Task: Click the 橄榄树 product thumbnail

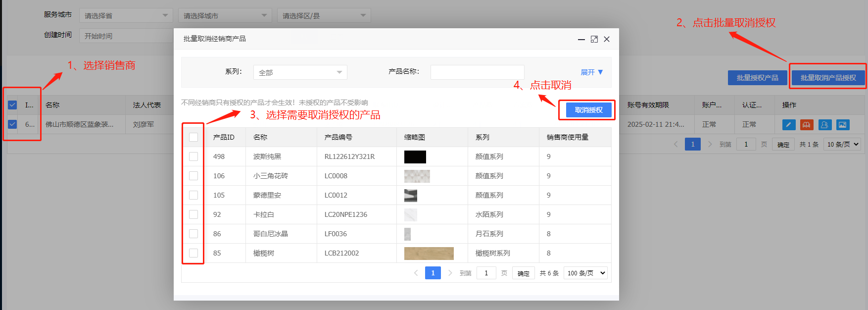Action: click(x=429, y=253)
